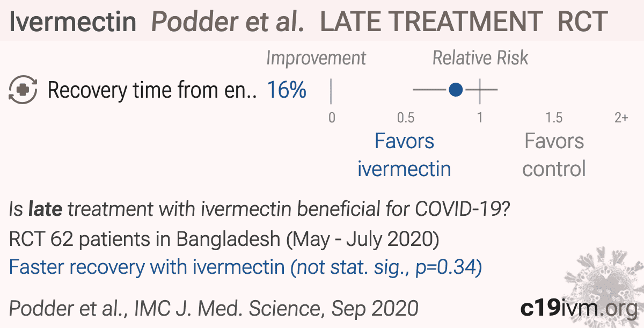This screenshot has height=328, width=644.
Task: Click the 0.5 axis tick label
Action: tap(406, 118)
